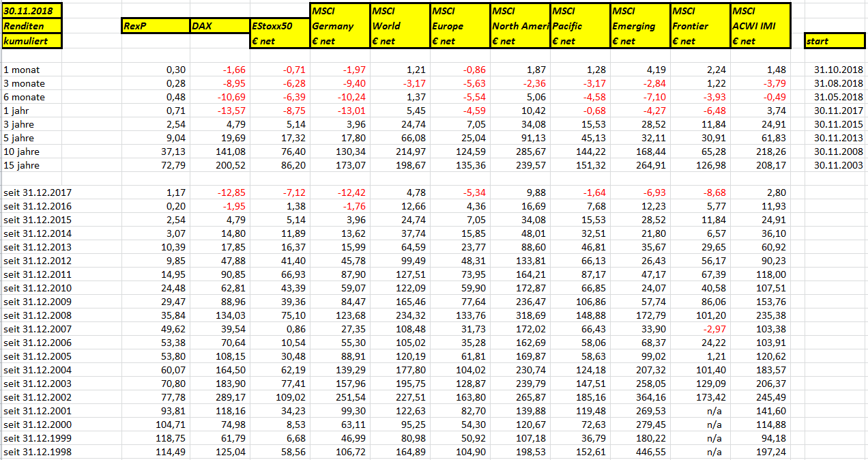Select the DAX column header
Screen dimensions: 868x460
pyautogui.click(x=220, y=26)
